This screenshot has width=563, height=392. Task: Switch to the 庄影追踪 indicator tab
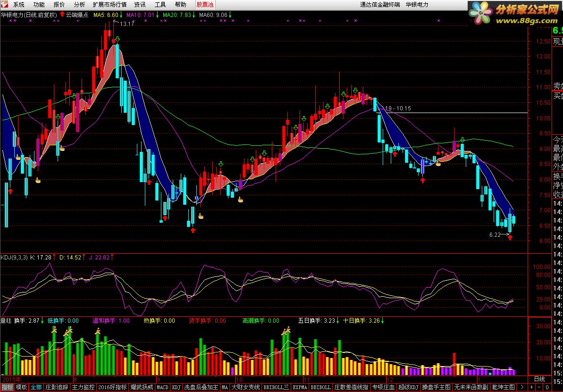(x=57, y=387)
